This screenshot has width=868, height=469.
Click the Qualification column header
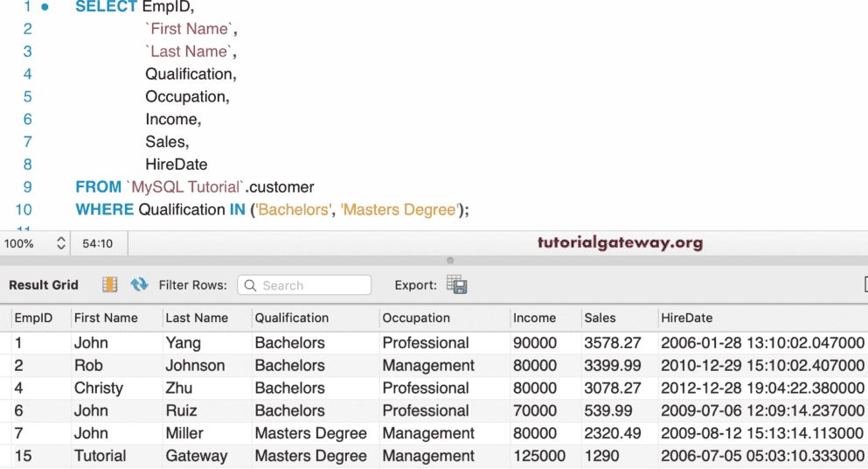291,318
